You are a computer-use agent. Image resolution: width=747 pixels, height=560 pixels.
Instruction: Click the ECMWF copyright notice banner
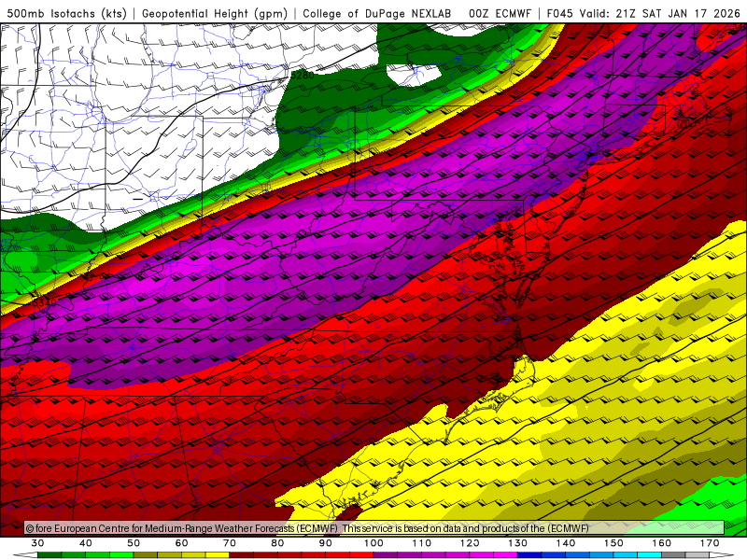click(x=374, y=528)
